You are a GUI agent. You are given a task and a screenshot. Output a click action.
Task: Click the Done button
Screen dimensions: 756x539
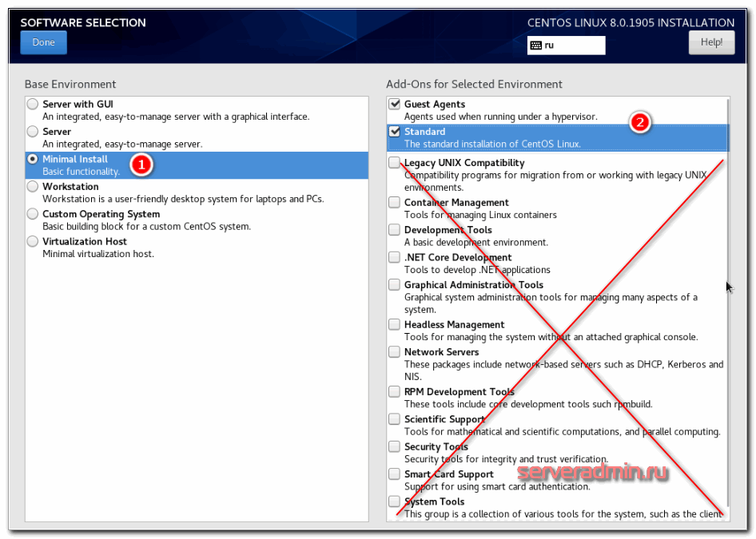[x=43, y=42]
